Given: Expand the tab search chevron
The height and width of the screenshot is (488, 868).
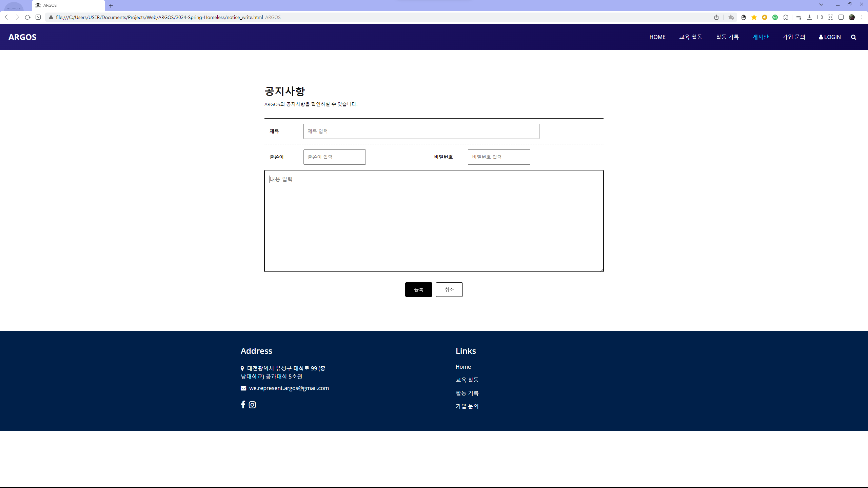Looking at the screenshot, I should 821,5.
